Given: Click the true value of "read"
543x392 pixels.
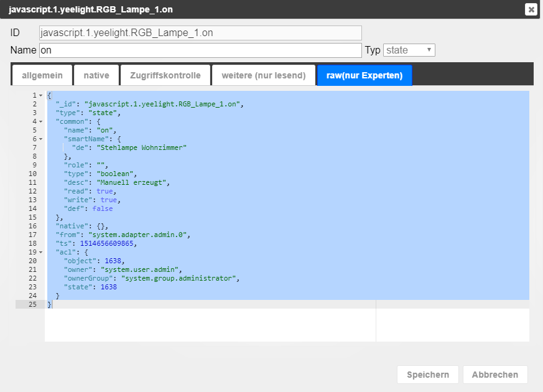Looking at the screenshot, I should (104, 191).
